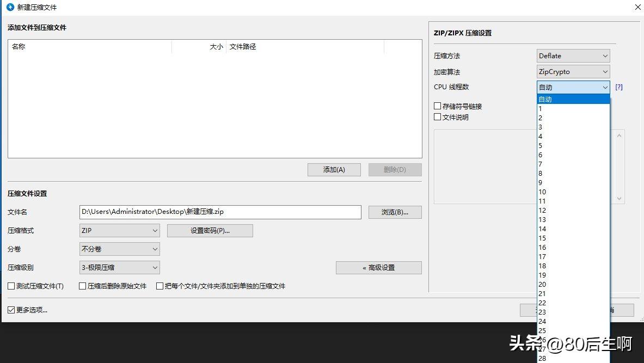This screenshot has height=363, width=644.
Task: Click the 文件路径 column header
Action: click(305, 47)
